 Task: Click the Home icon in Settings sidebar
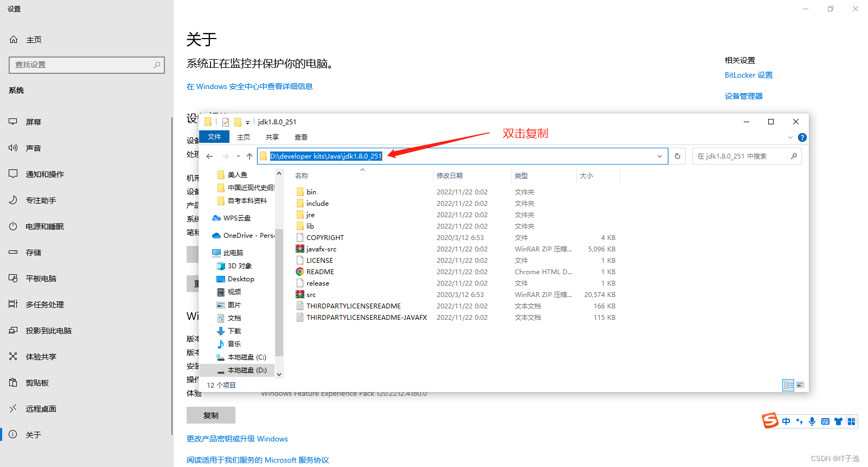point(14,40)
